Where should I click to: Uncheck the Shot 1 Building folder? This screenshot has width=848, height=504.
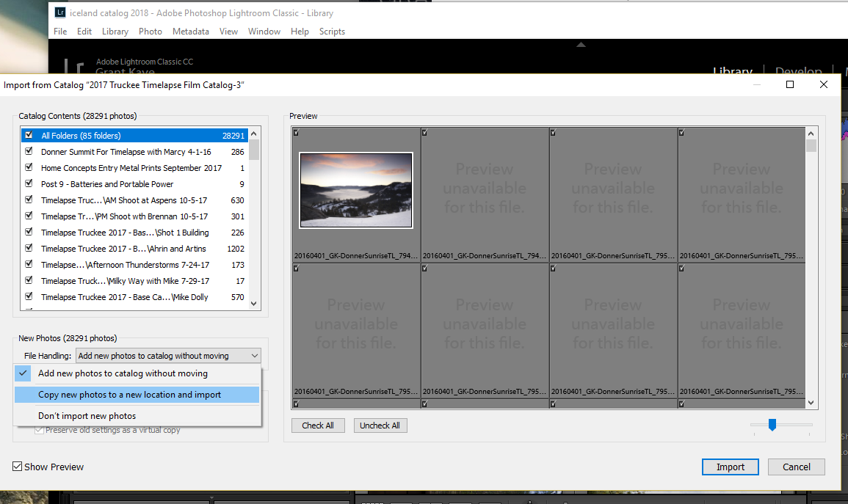point(29,232)
